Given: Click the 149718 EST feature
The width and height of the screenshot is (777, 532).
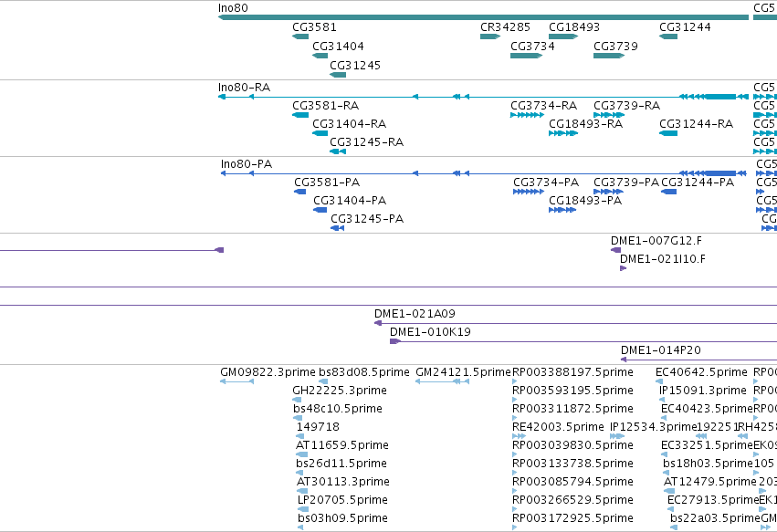Looking at the screenshot, I should pos(299,436).
